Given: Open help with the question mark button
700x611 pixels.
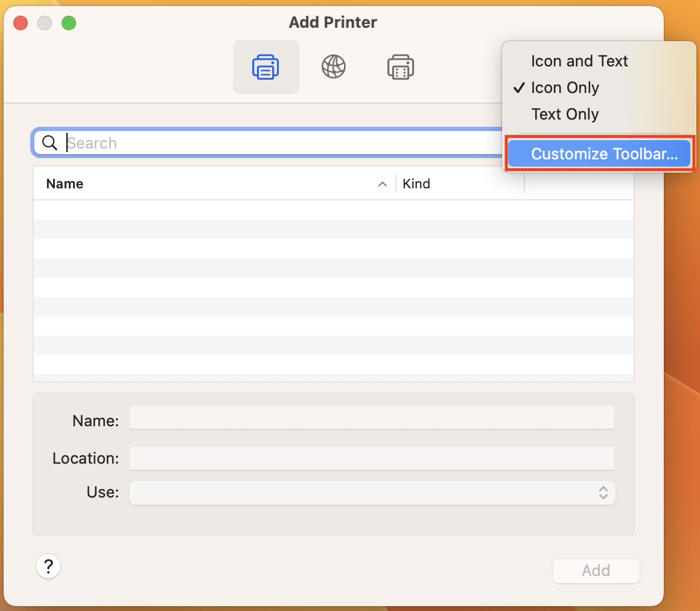Looking at the screenshot, I should (48, 566).
